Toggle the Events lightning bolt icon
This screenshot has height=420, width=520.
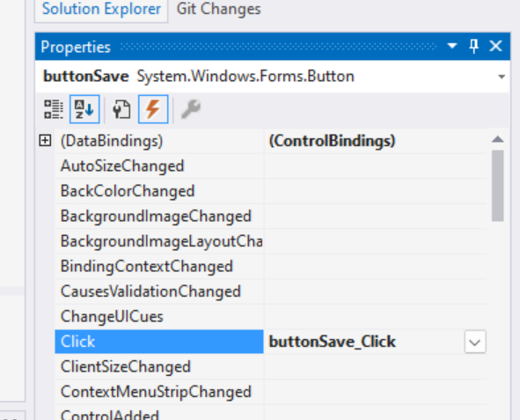(153, 109)
